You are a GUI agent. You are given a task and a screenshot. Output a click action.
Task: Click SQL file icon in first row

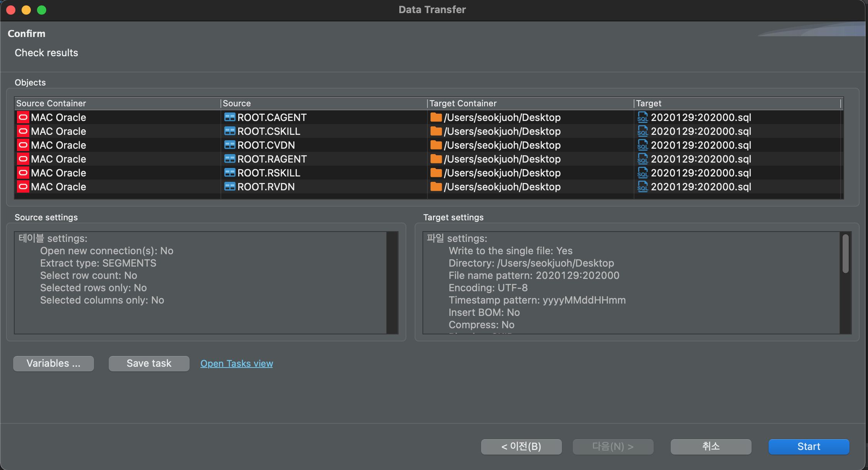tap(643, 117)
